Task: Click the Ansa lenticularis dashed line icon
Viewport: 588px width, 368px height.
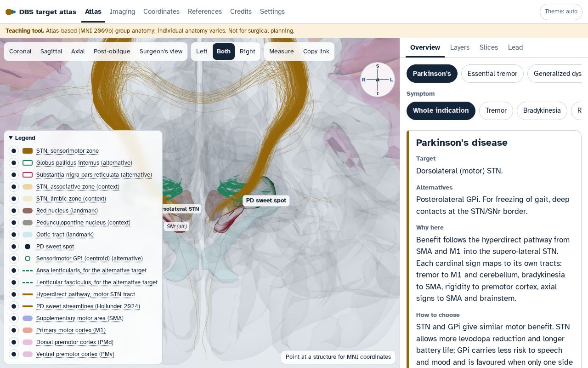Action: point(28,270)
